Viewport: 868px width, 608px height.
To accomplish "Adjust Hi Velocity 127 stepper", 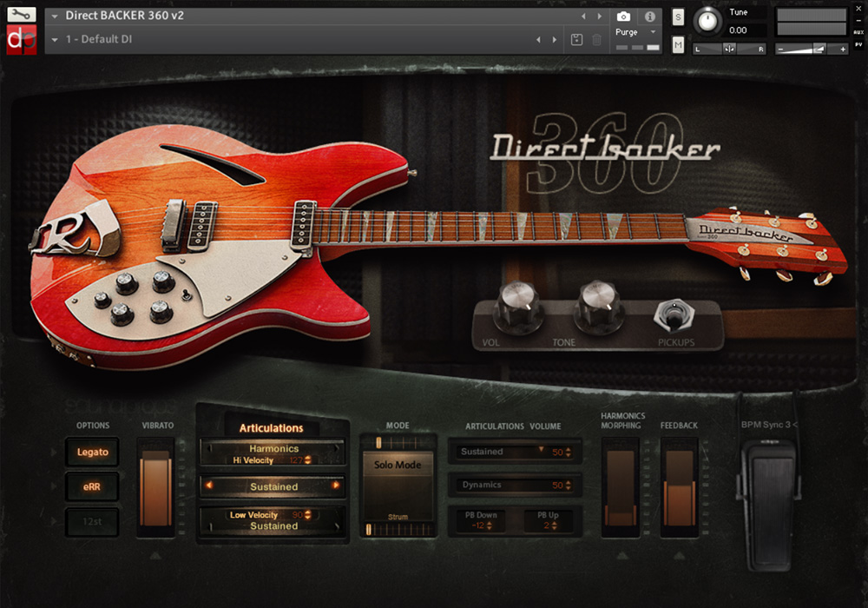I will pyautogui.click(x=308, y=460).
